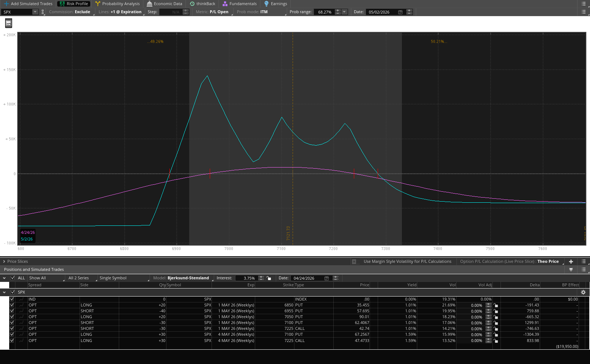Screen dimensions: 590x364
Task: Click the lock icon next to Interest rate
Action: tap(269, 278)
